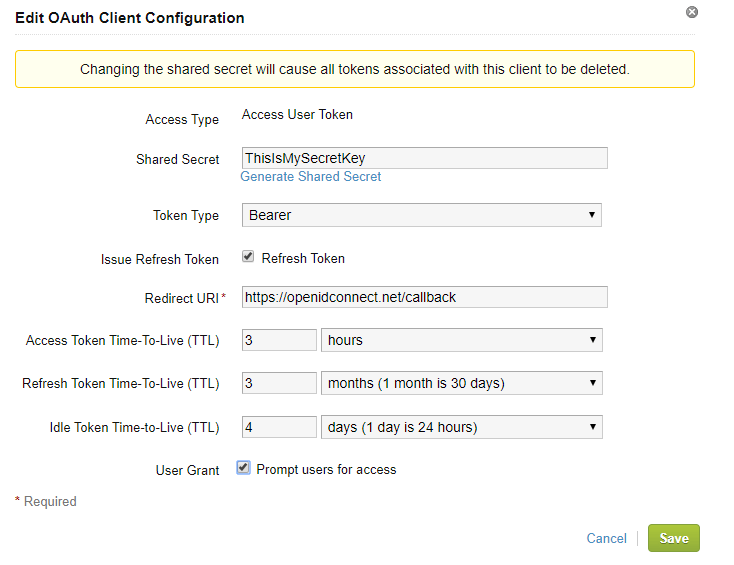734x565 pixels.
Task: Expand the Access Token TTL hours dropdown
Action: [462, 340]
